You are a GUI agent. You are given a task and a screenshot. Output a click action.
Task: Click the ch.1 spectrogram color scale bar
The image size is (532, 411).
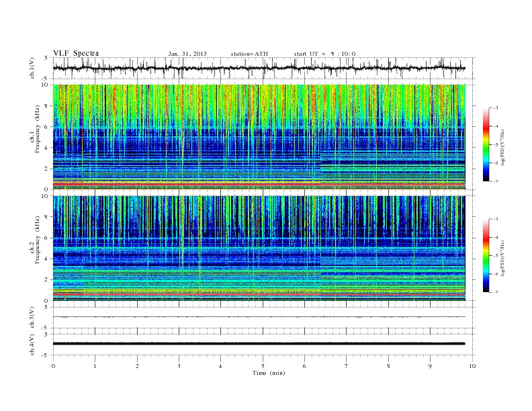[486, 144]
